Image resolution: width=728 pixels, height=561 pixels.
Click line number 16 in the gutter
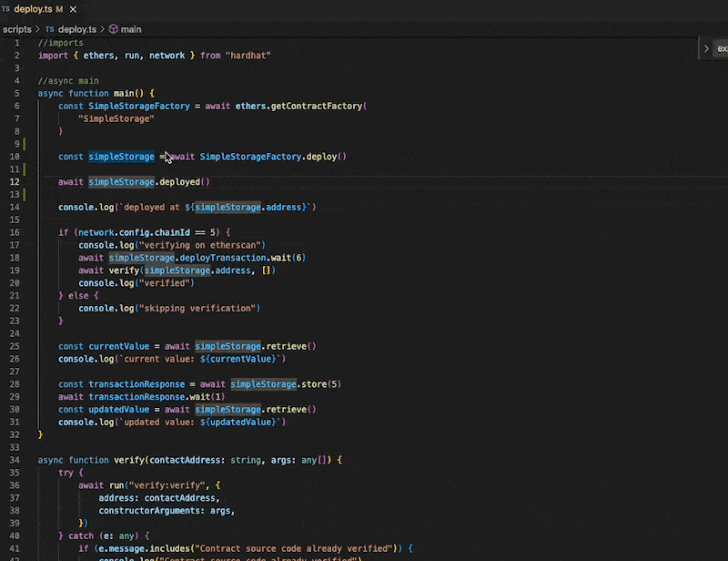pyautogui.click(x=15, y=232)
